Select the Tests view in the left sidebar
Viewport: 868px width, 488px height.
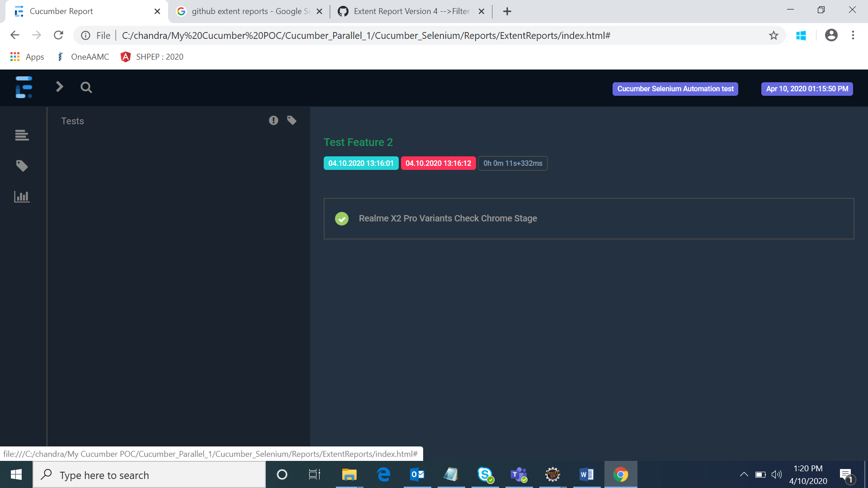pos(21,135)
